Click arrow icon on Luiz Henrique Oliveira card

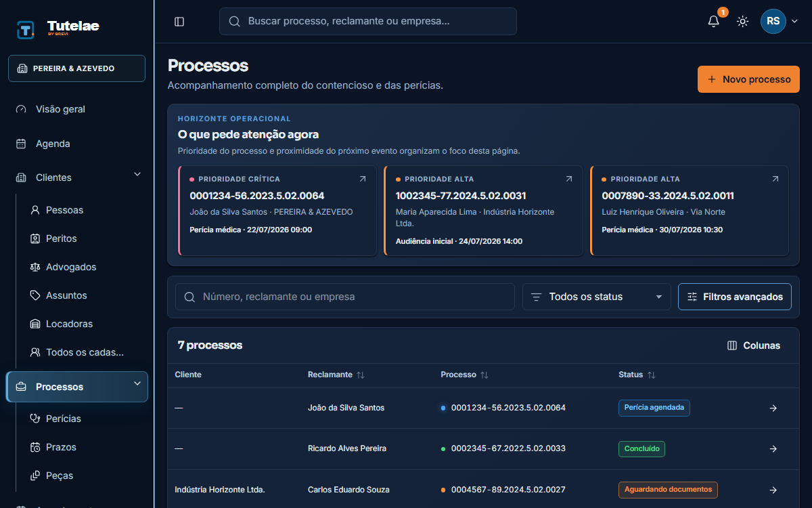tap(775, 179)
